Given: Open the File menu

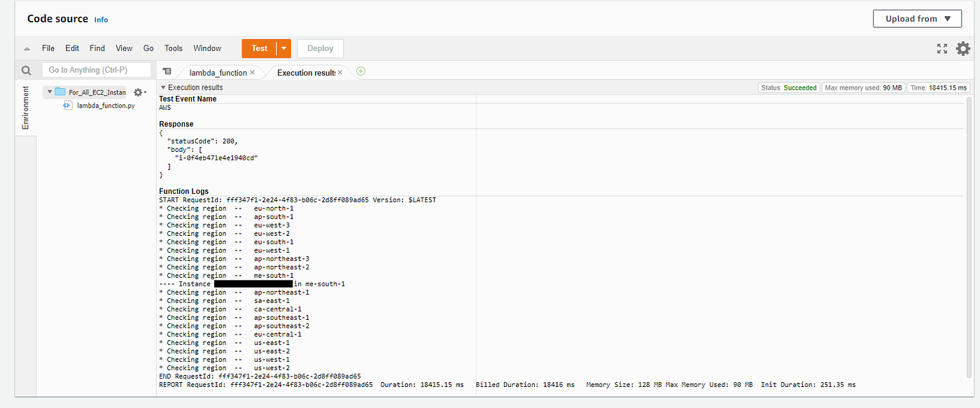Looking at the screenshot, I should [x=48, y=48].
